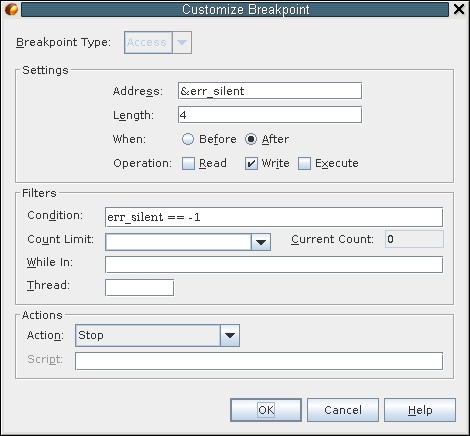This screenshot has width=470, height=436.
Task: Click the While In input field
Action: tap(274, 265)
